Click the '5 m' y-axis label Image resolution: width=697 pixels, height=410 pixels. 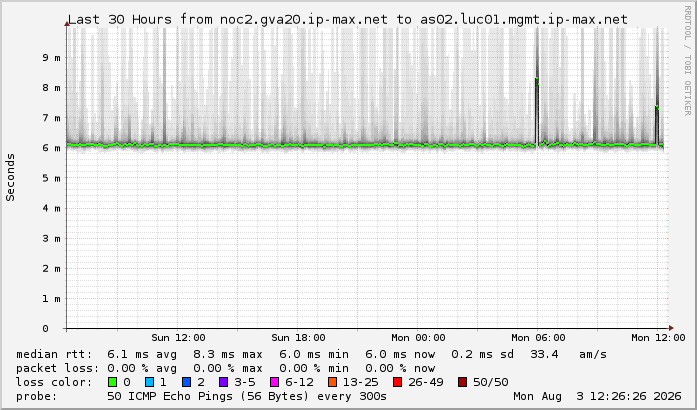[52, 178]
